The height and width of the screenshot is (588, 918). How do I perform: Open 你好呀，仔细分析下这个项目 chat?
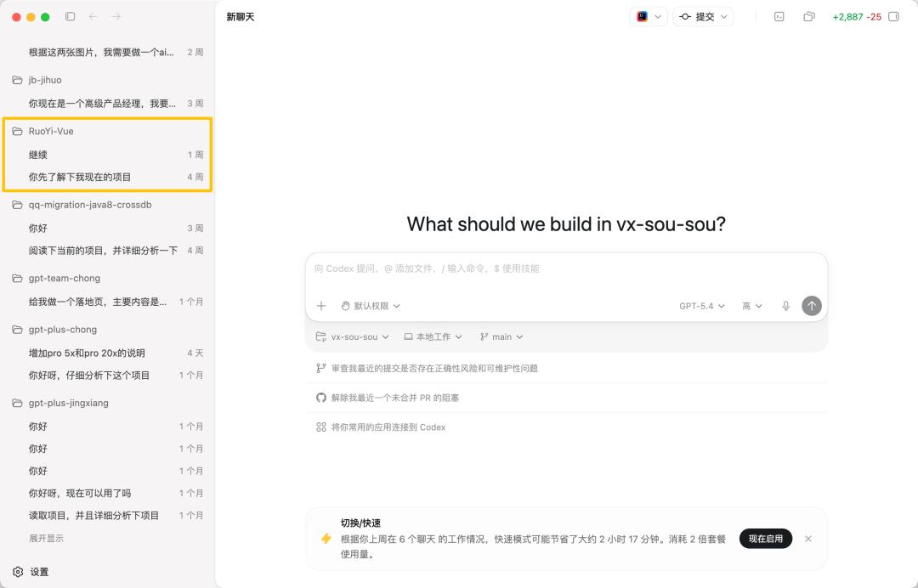click(108, 376)
